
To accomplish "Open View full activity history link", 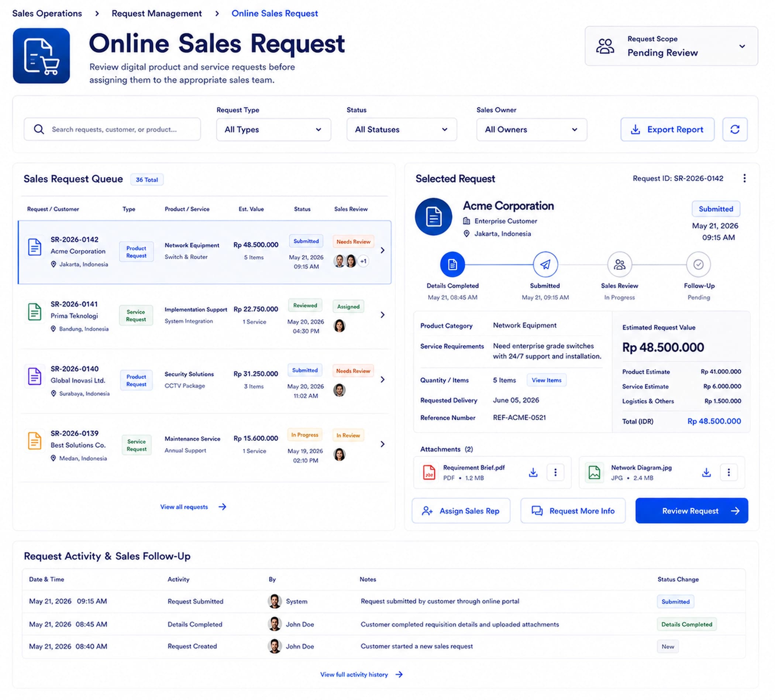I will tap(361, 675).
